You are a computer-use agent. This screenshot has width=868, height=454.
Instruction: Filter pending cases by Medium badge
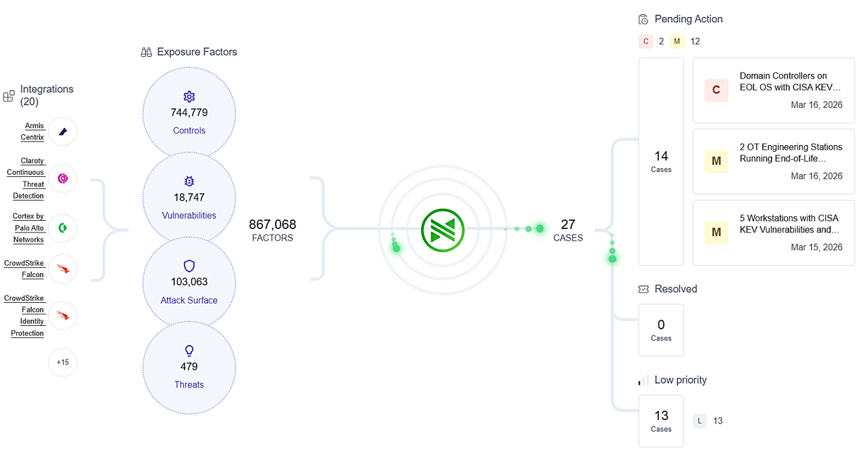point(677,41)
